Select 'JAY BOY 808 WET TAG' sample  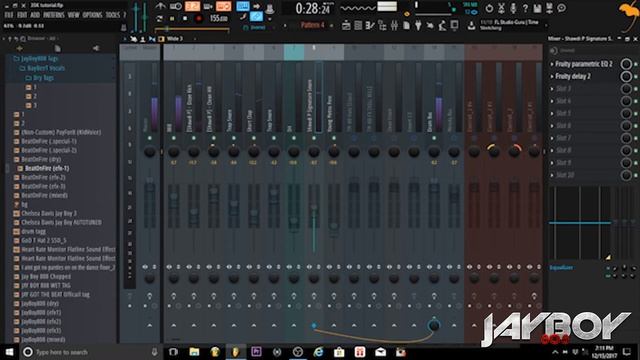(45, 285)
